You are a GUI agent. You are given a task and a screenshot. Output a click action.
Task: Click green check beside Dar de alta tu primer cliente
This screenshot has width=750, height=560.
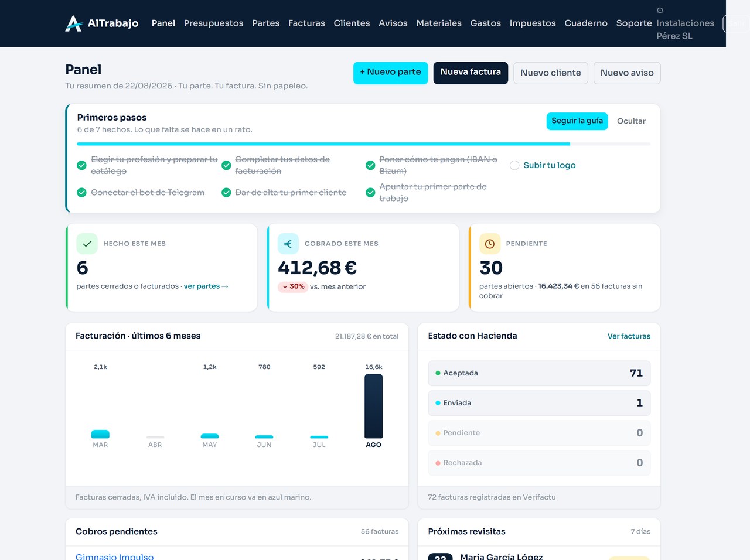click(x=226, y=193)
